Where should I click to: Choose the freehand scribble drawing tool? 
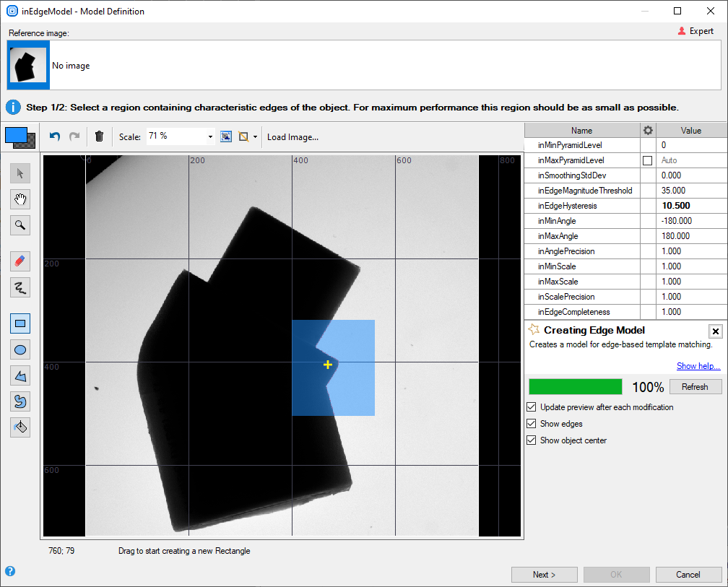[20, 288]
